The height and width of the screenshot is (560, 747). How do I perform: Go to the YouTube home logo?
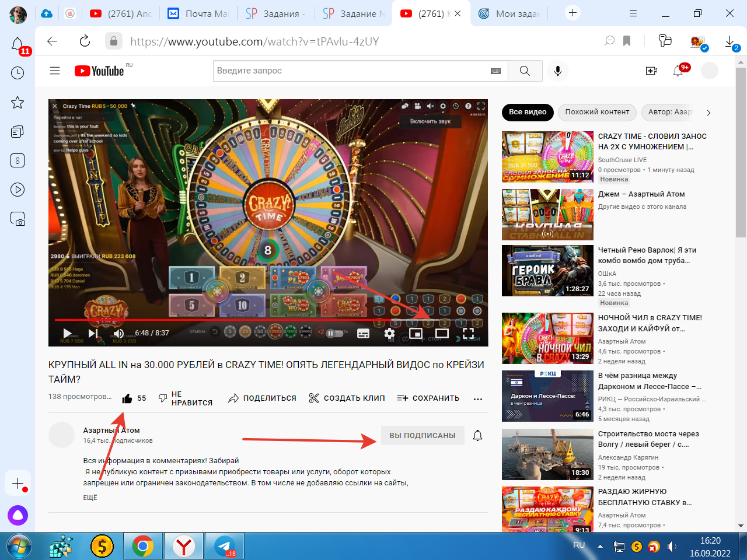(x=99, y=71)
